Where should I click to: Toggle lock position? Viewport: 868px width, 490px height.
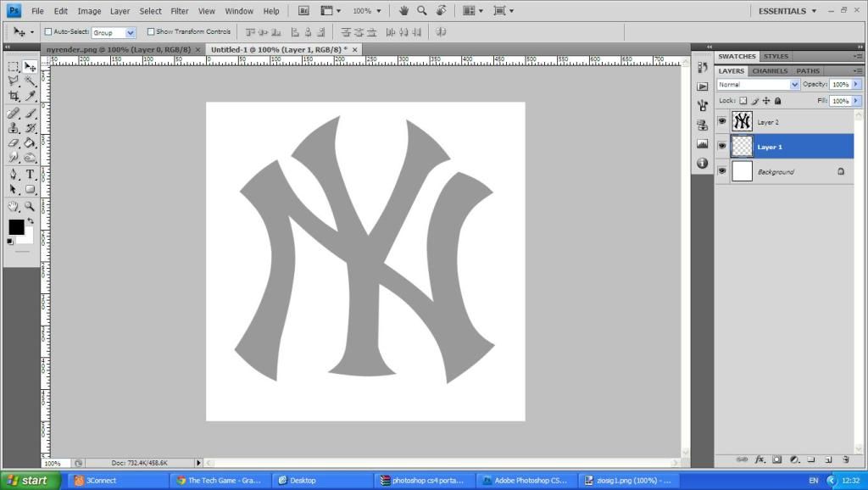[766, 101]
